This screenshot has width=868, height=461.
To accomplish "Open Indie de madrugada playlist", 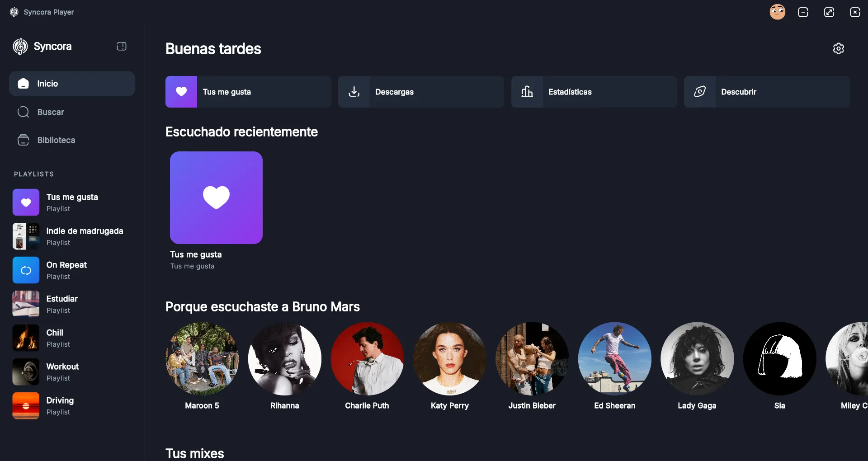I will point(72,236).
